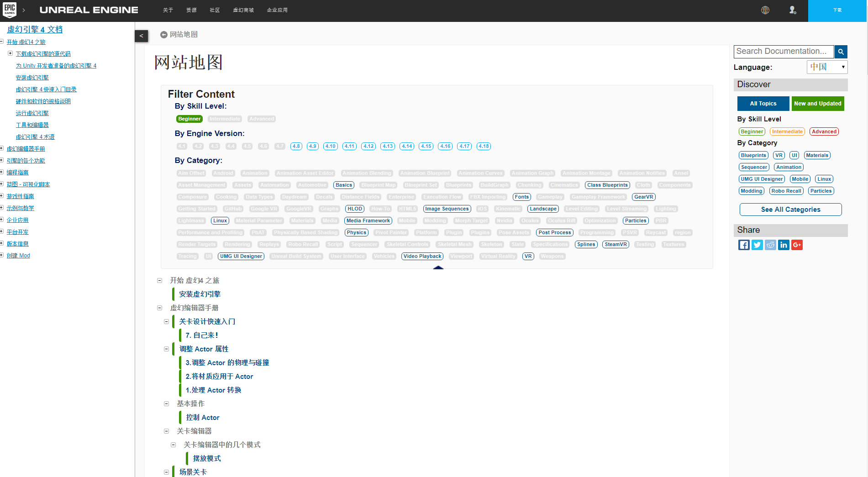Collapse 虚幻编辑器手册 section in sitemap
Screen dimensions: 868x477
160,308
